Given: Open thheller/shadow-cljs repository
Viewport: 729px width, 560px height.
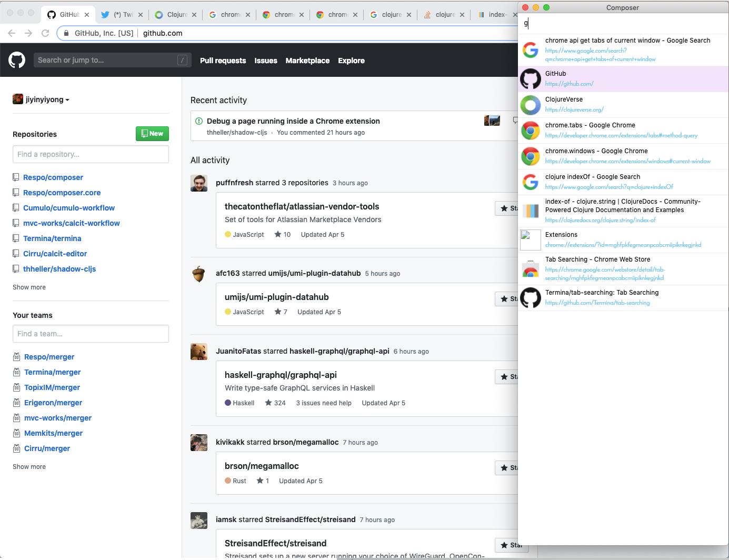Looking at the screenshot, I should pos(59,269).
